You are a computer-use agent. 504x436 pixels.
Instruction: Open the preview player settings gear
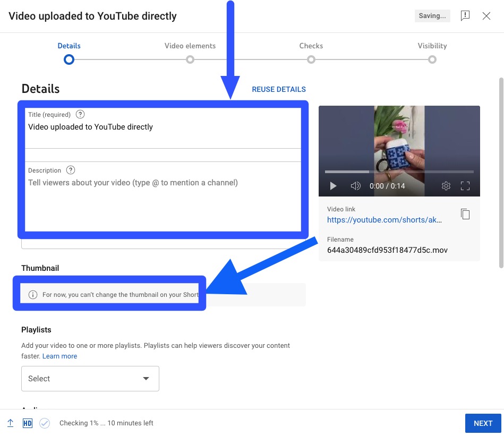[446, 186]
